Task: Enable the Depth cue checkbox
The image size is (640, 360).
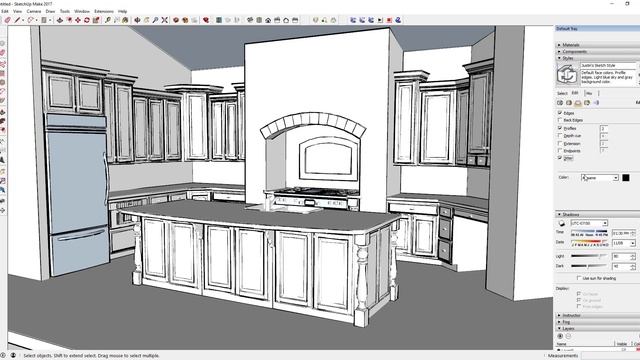Action: 560,136
